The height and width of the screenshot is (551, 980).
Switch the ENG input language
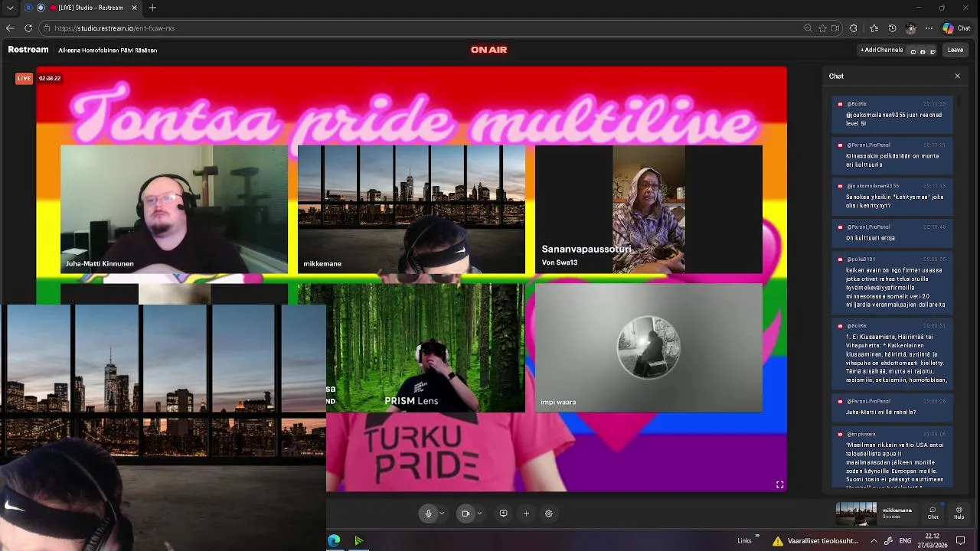point(905,541)
